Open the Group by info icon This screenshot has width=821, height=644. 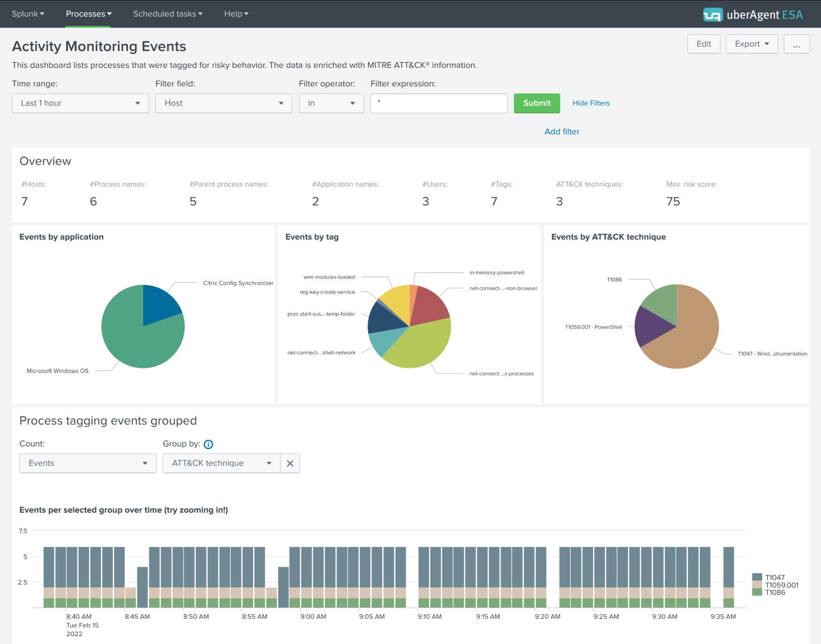tap(208, 444)
